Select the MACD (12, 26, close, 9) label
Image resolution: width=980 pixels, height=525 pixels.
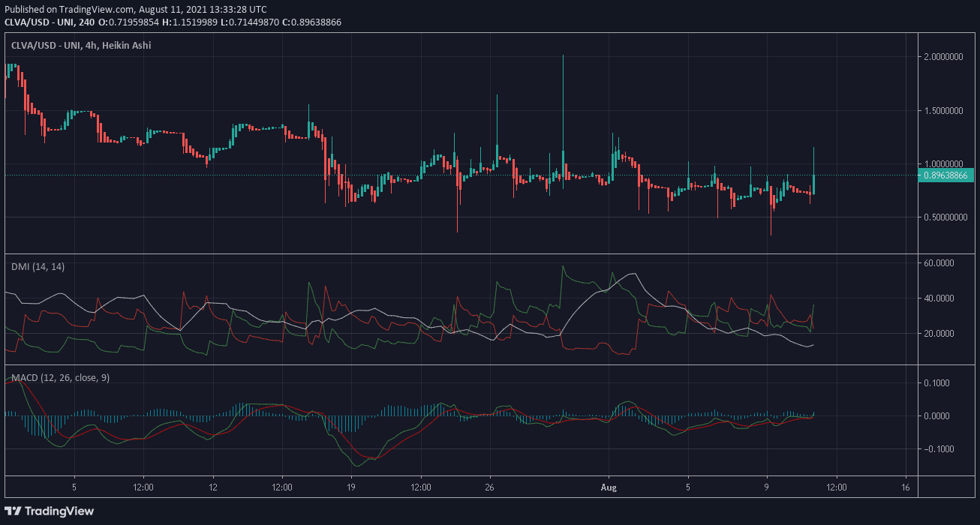(60, 378)
